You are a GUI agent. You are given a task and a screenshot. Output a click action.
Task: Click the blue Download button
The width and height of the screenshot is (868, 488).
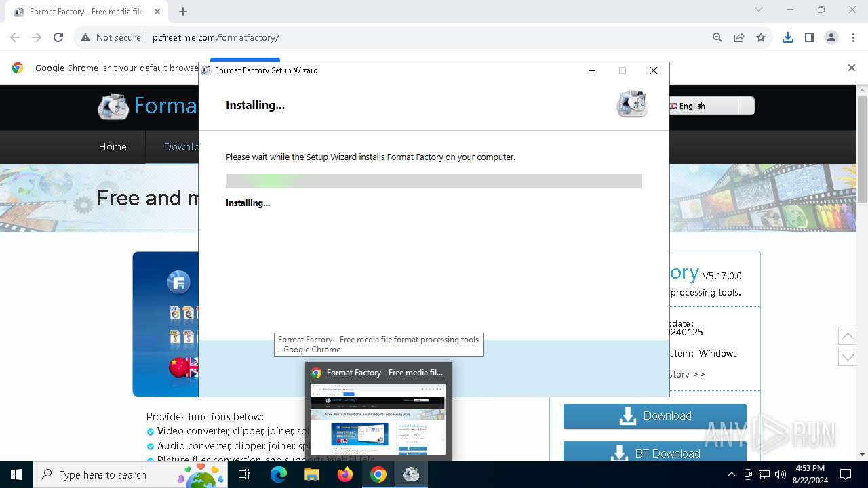pos(655,416)
